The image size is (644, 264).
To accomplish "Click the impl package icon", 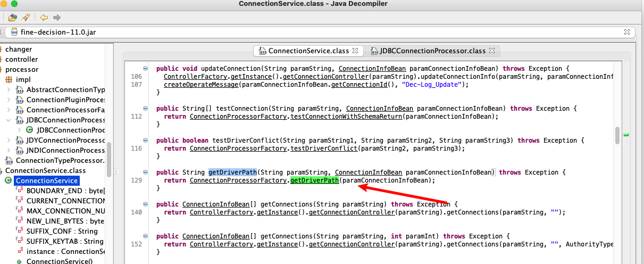I will point(9,80).
